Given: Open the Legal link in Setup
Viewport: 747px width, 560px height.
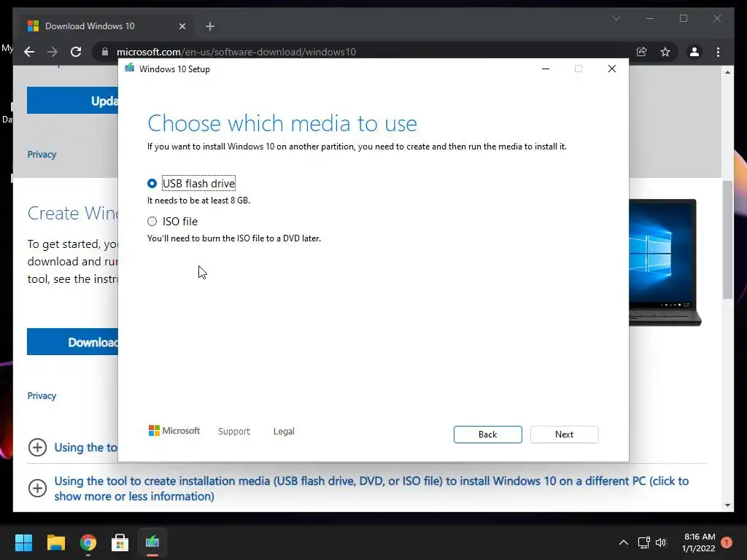Looking at the screenshot, I should (x=284, y=432).
